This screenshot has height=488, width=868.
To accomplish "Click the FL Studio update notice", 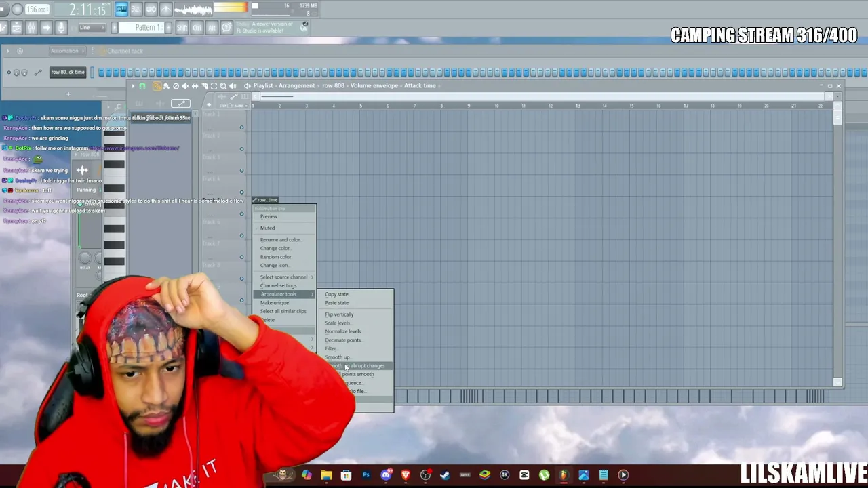I will (271, 27).
